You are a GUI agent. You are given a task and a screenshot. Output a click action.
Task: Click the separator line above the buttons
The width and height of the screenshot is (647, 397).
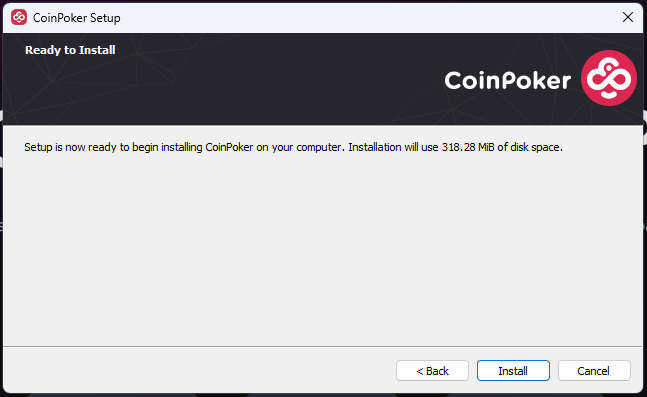click(x=323, y=346)
